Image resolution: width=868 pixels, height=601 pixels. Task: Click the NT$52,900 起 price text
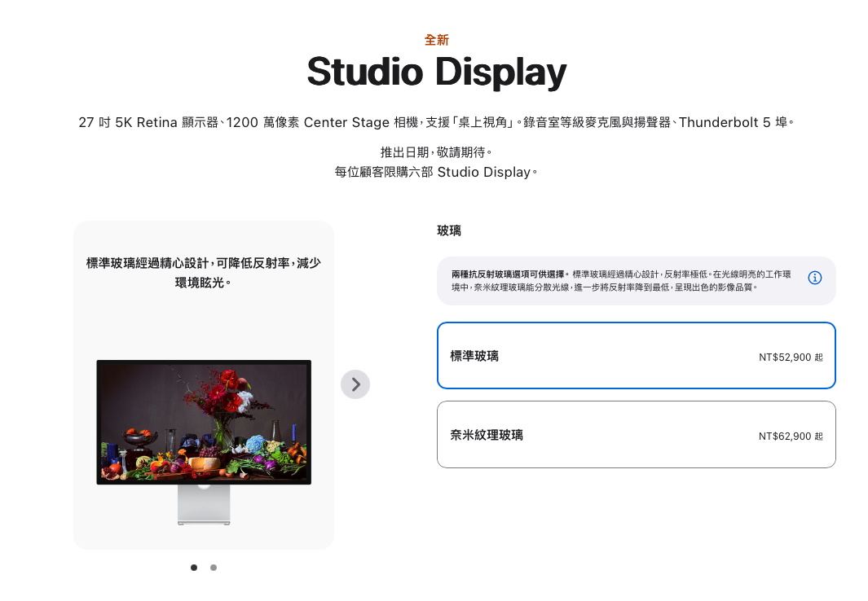coord(790,357)
